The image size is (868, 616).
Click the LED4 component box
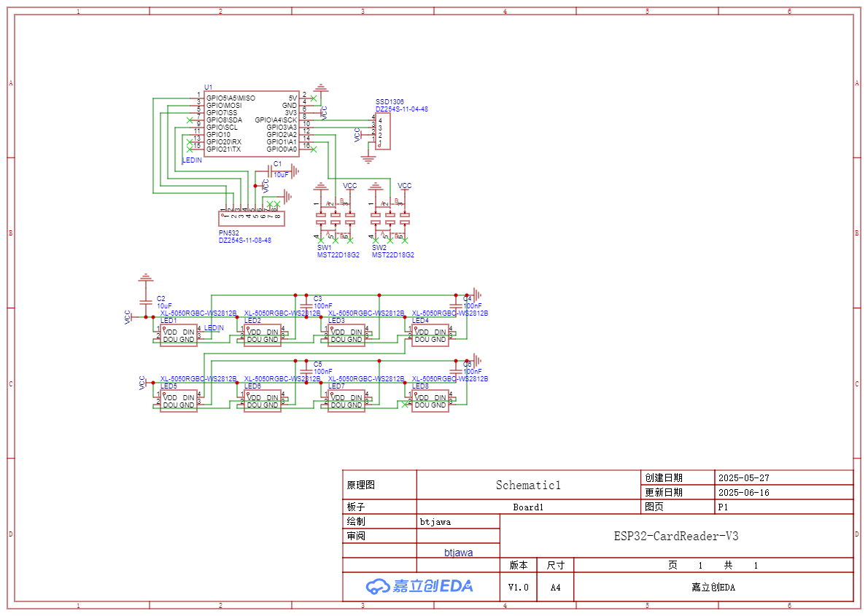click(x=430, y=335)
